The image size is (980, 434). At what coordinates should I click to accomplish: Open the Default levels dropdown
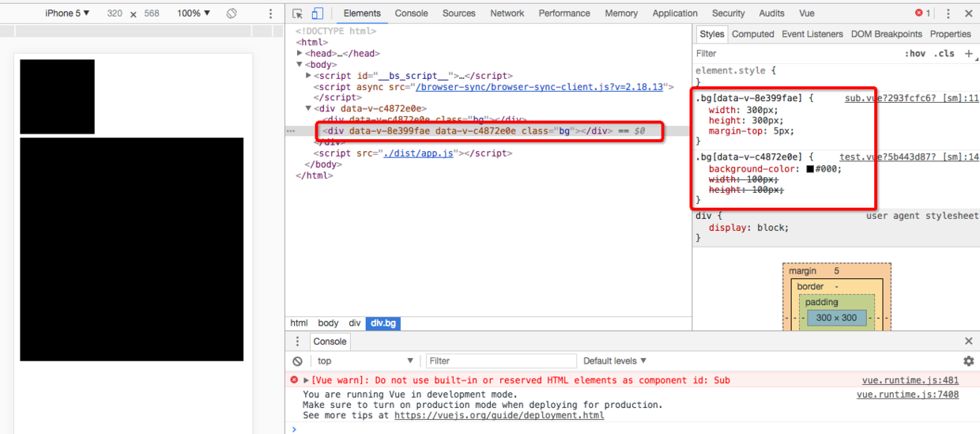coord(615,361)
